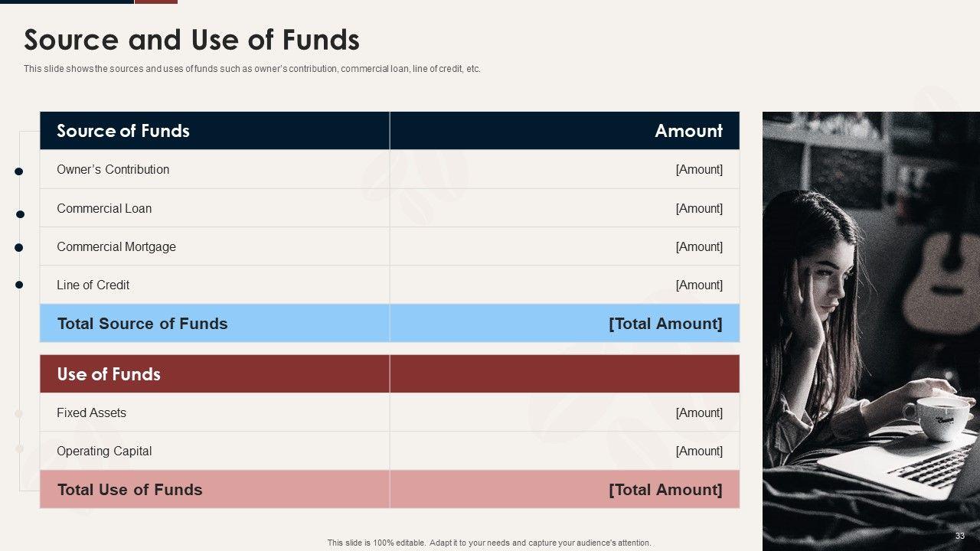Select the "Commercial Loan" row label
Image resolution: width=980 pixels, height=551 pixels.
pos(104,208)
